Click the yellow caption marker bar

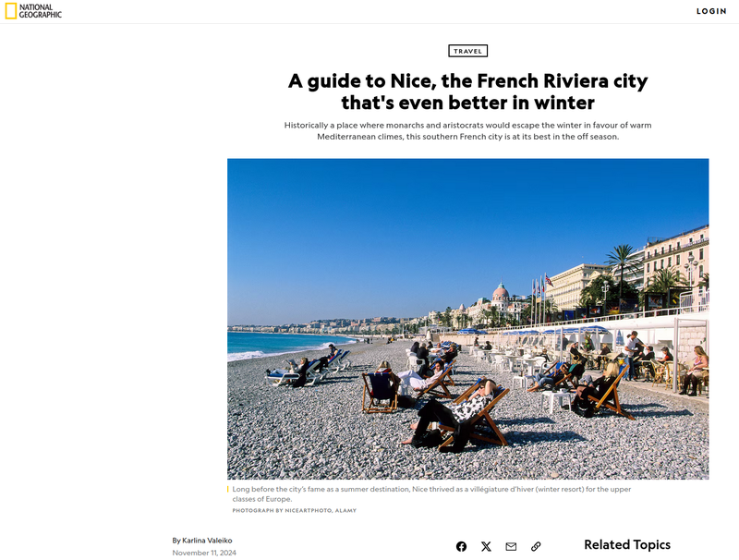click(227, 489)
